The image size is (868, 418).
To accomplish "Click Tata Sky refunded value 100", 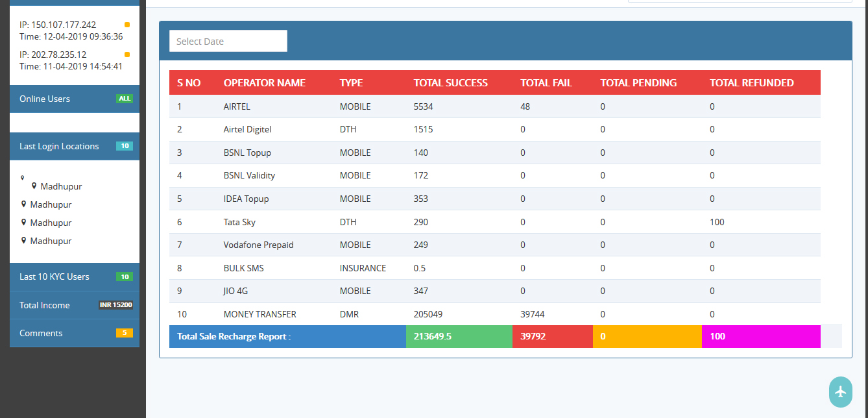I will tap(717, 222).
